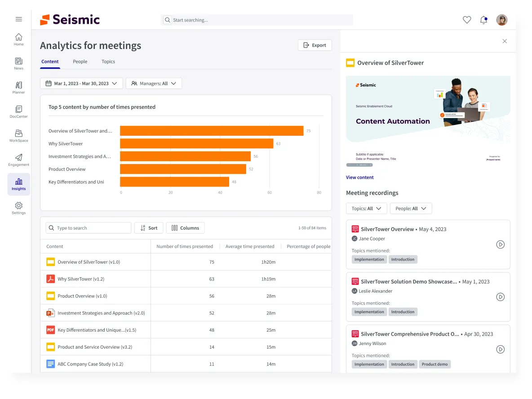The height and width of the screenshot is (399, 532).
Task: Click the Investment Strategies chart bar
Action: [185, 156]
